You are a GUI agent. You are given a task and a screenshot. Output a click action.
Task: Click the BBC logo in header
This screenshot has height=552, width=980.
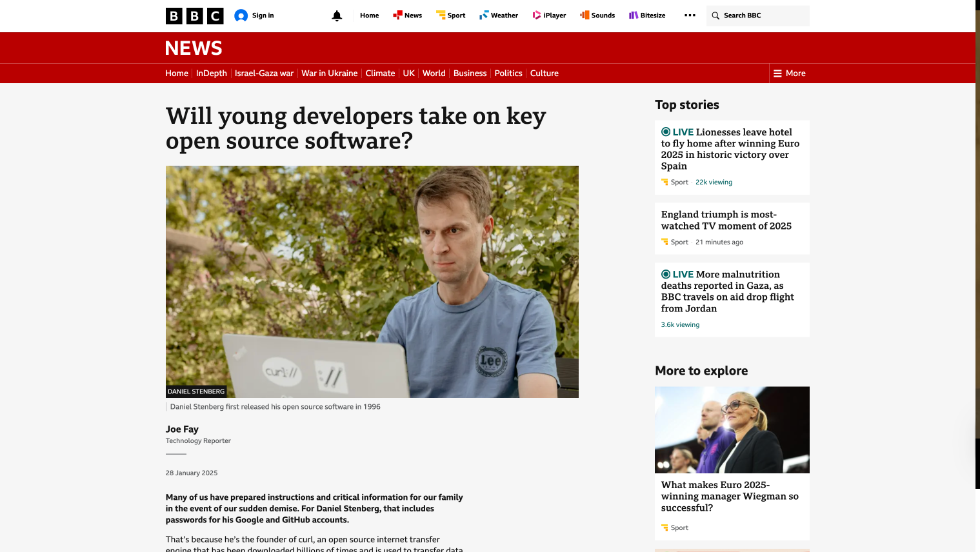[x=194, y=15]
